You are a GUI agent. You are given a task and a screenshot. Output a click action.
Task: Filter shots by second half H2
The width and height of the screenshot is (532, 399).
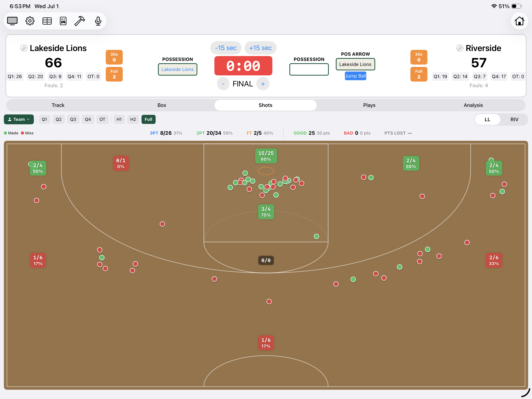[x=133, y=119]
